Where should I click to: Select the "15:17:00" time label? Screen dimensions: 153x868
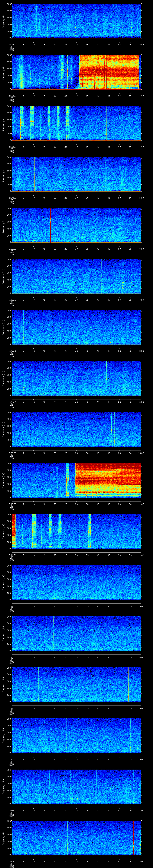pos(12,861)
